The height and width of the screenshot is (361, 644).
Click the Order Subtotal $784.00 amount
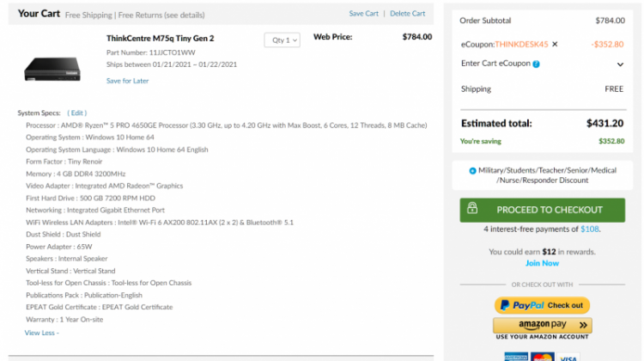[x=610, y=21]
